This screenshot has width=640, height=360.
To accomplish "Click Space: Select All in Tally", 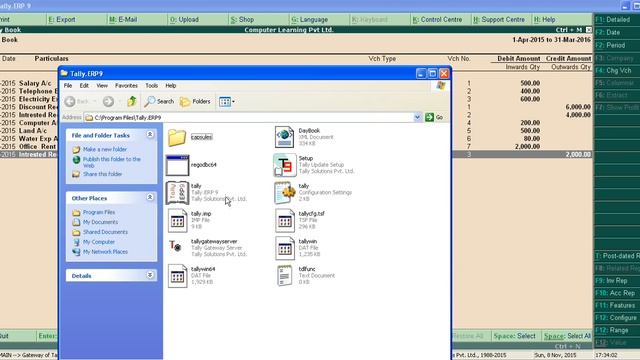I will click(x=567, y=336).
